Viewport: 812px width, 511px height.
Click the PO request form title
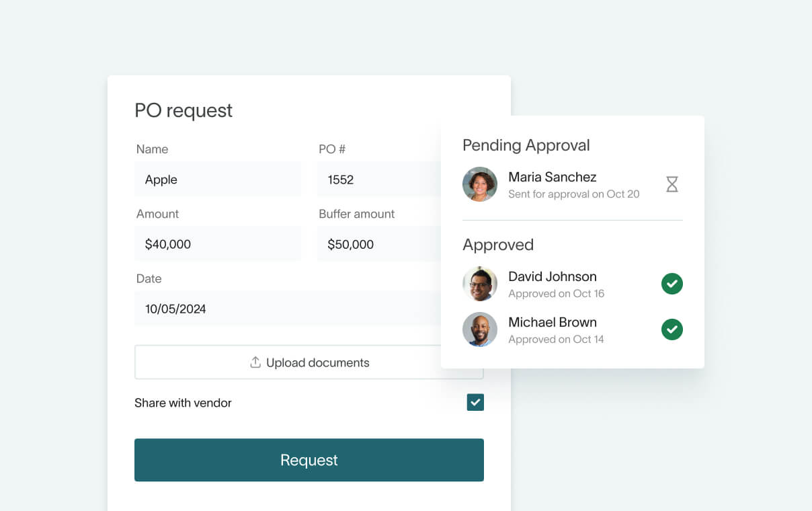[184, 110]
